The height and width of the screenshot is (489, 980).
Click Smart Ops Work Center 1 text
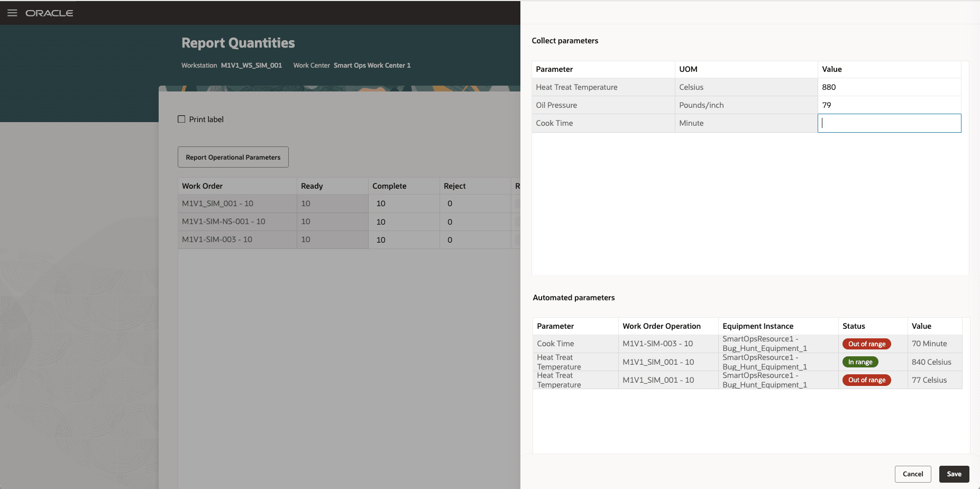click(x=372, y=66)
